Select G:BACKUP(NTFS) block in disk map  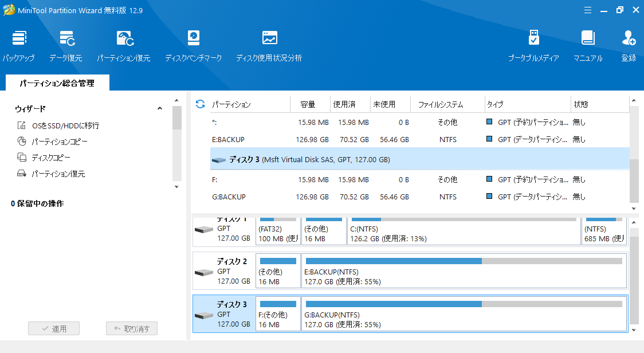tap(464, 315)
